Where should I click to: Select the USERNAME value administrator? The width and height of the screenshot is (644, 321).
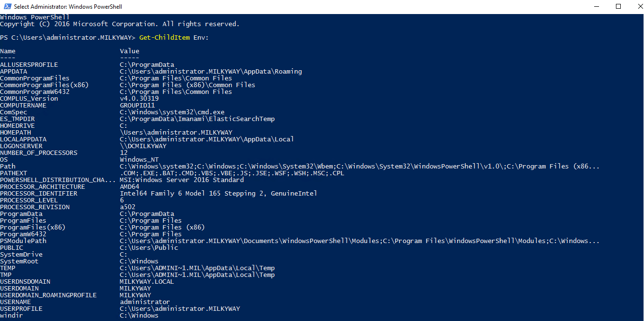coord(145,302)
